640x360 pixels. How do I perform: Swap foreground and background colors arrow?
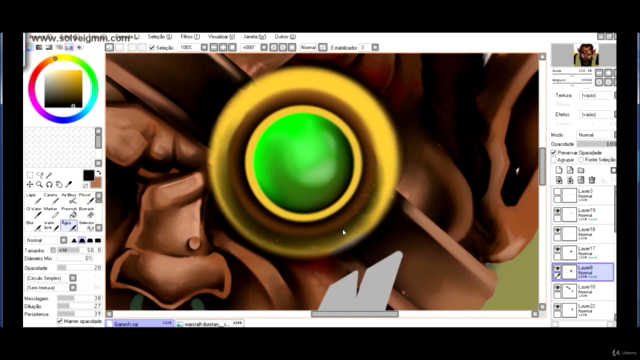[98, 173]
